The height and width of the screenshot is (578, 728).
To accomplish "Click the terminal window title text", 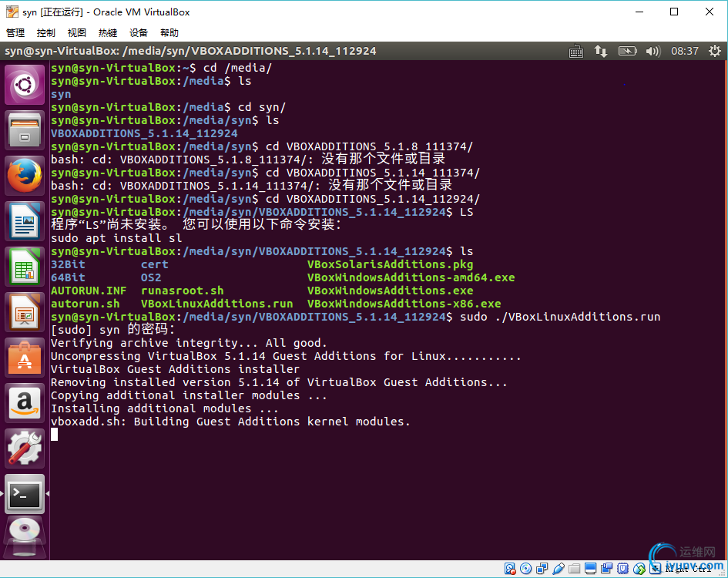I will click(190, 51).
